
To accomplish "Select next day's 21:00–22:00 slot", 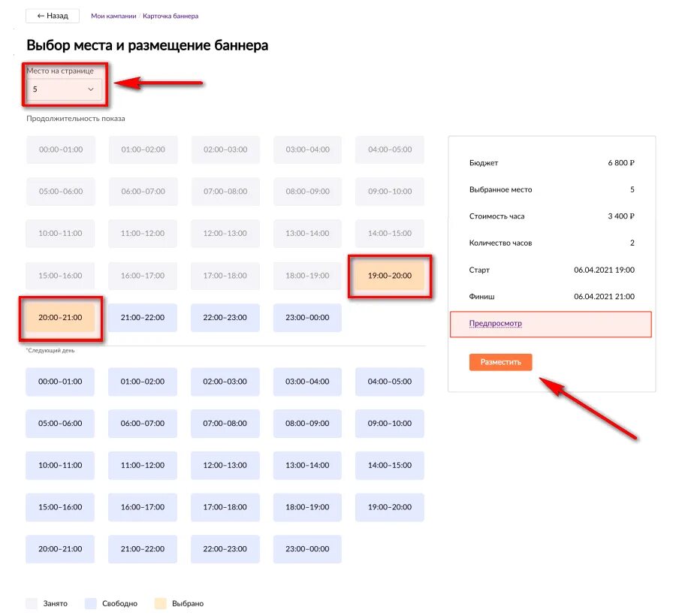I will (143, 548).
